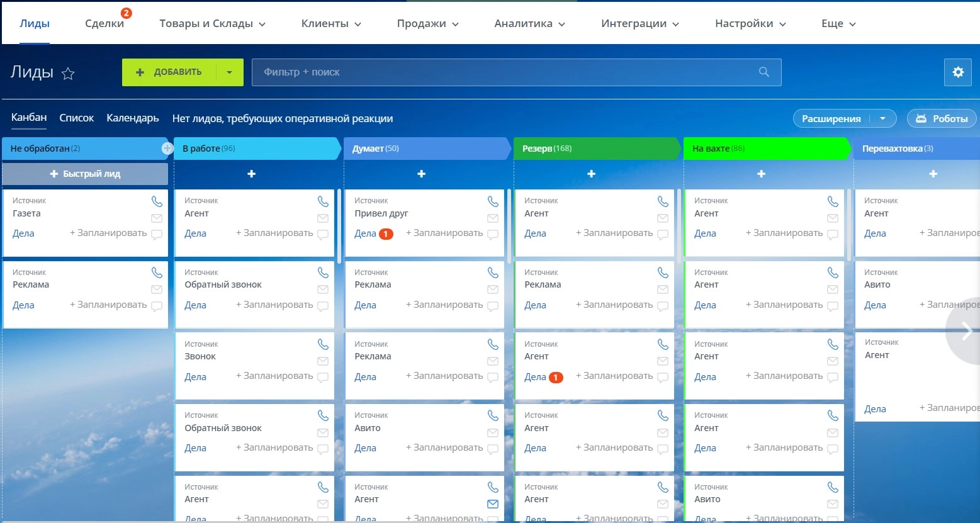980x523 pixels.
Task: Click chat bubble icon on Звонок card
Action: [323, 378]
